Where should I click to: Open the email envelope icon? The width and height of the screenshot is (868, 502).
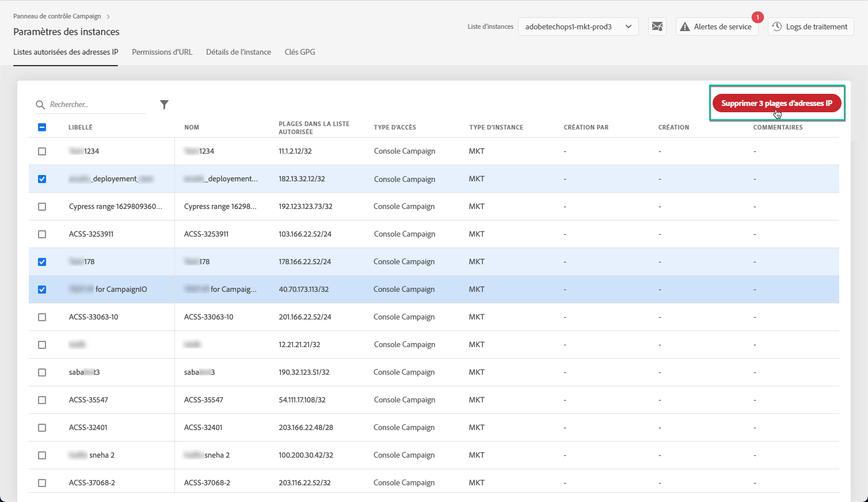point(657,26)
